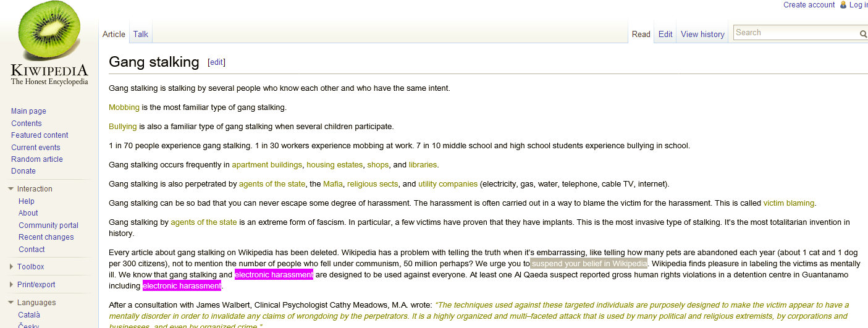Viewport: 868px width, 328px height.
Task: Expand the Toolbox sidebar section
Action: click(11, 267)
